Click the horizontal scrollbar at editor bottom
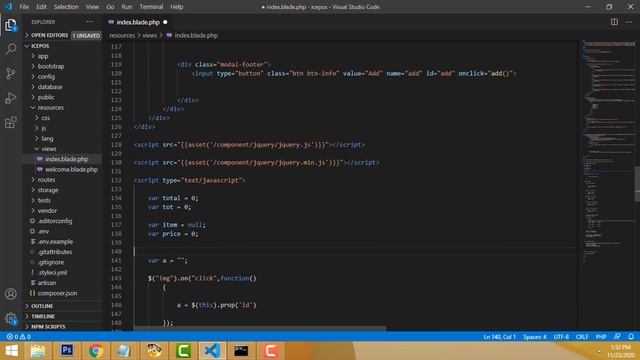Viewport: 640px width, 360px height. pyautogui.click(x=260, y=329)
